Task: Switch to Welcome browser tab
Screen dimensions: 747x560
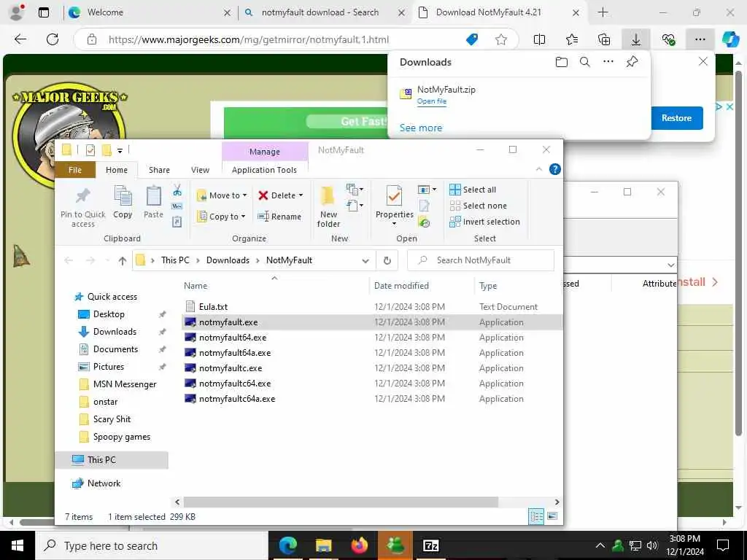Action: pyautogui.click(x=147, y=13)
